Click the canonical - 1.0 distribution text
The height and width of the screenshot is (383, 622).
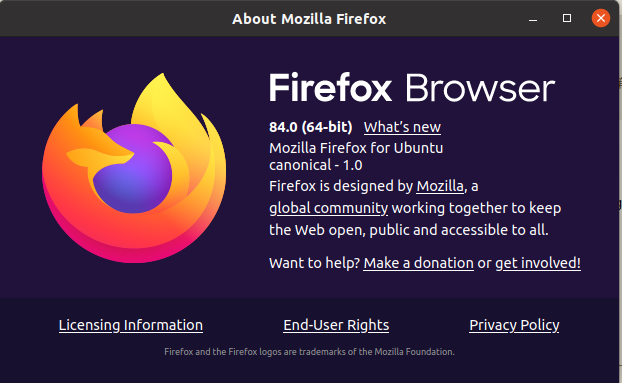[x=315, y=165]
